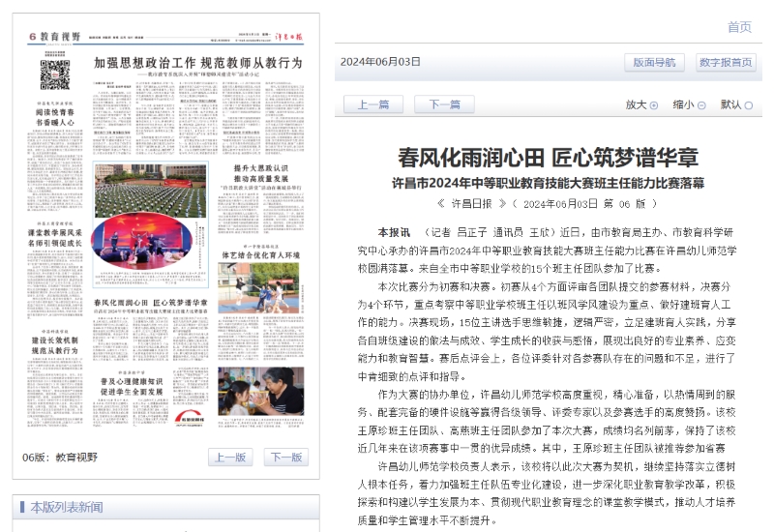Go to next article with 下一篇
The height and width of the screenshot is (532, 774).
(444, 104)
